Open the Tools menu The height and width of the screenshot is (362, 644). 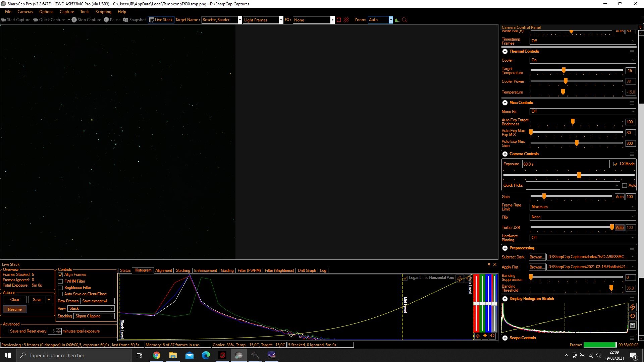(85, 12)
